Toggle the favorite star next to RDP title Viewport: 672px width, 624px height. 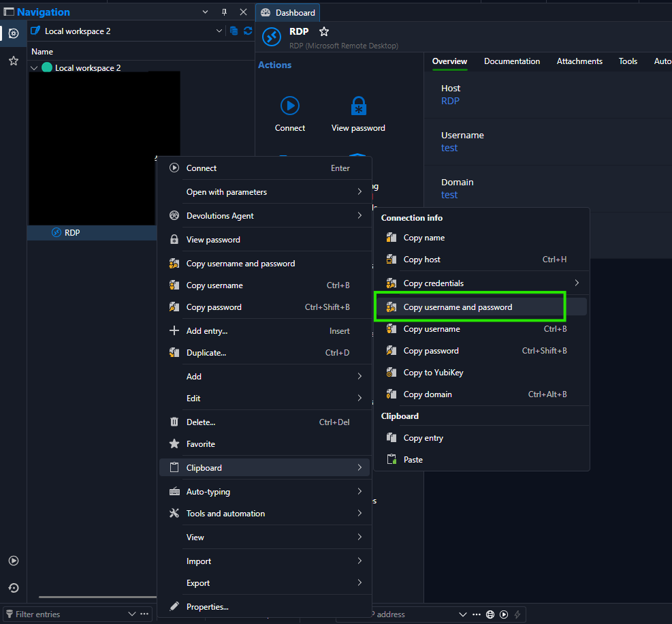tap(324, 31)
